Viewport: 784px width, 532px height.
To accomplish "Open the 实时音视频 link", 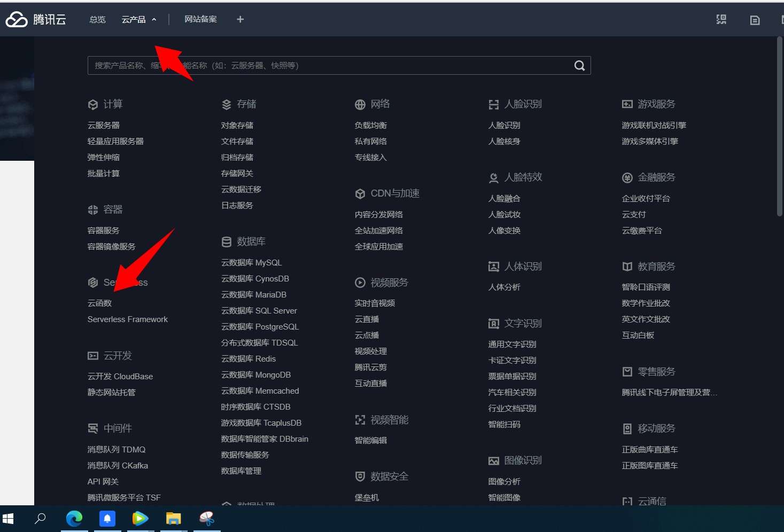I will pyautogui.click(x=375, y=303).
